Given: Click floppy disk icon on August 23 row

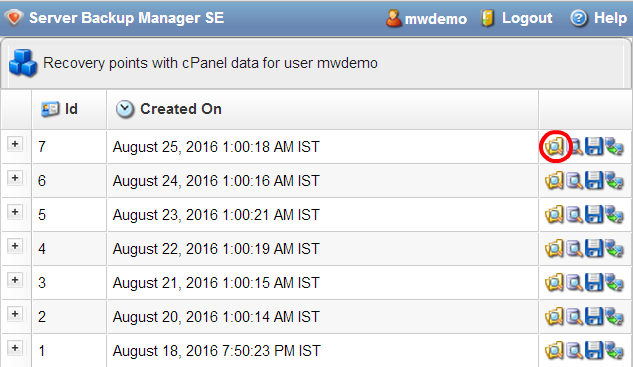Looking at the screenshot, I should [x=594, y=214].
